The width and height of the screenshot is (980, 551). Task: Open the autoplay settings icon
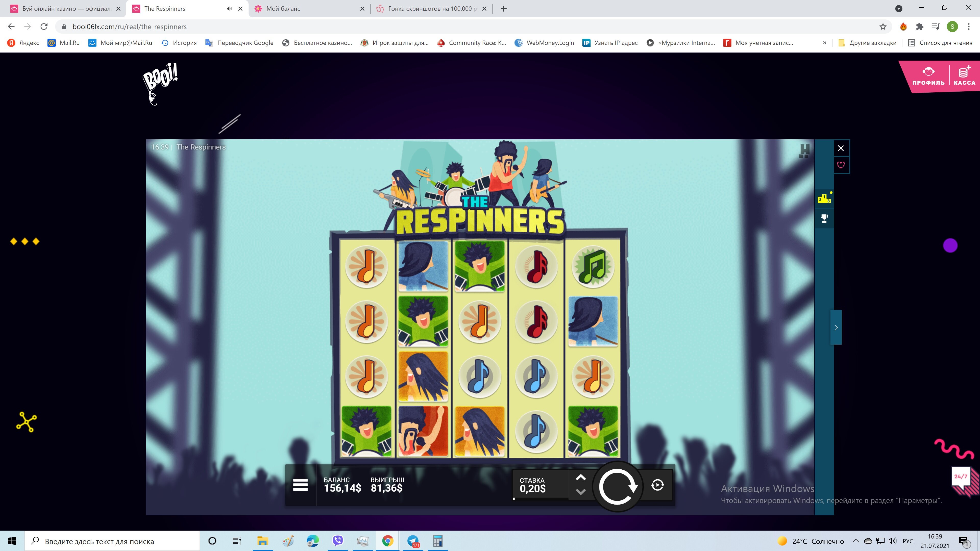pos(657,485)
